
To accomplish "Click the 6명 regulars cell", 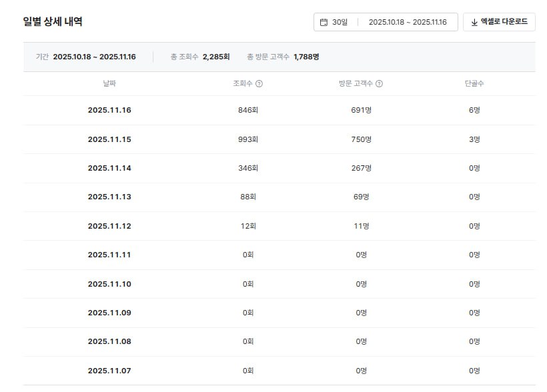I will coord(474,110).
